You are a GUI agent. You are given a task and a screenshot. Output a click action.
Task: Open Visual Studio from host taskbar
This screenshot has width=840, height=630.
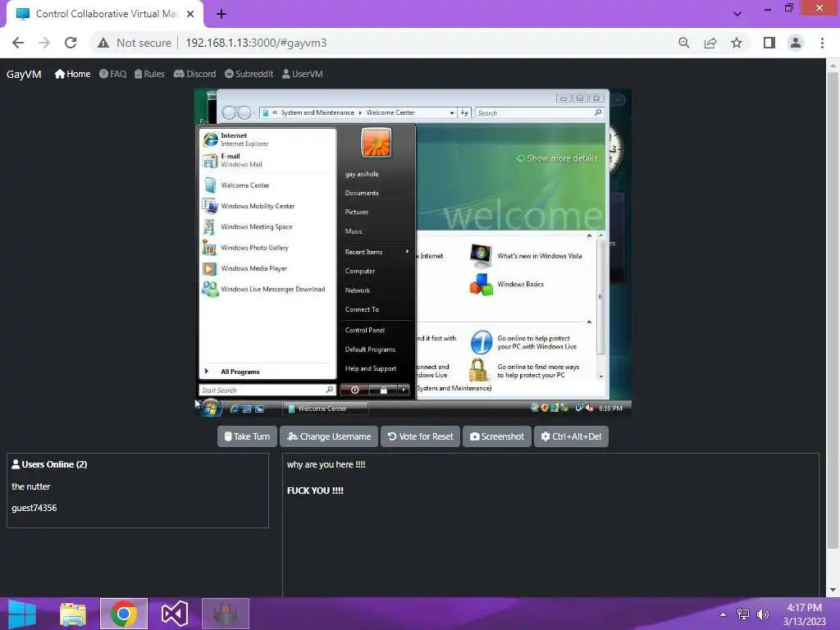175,614
